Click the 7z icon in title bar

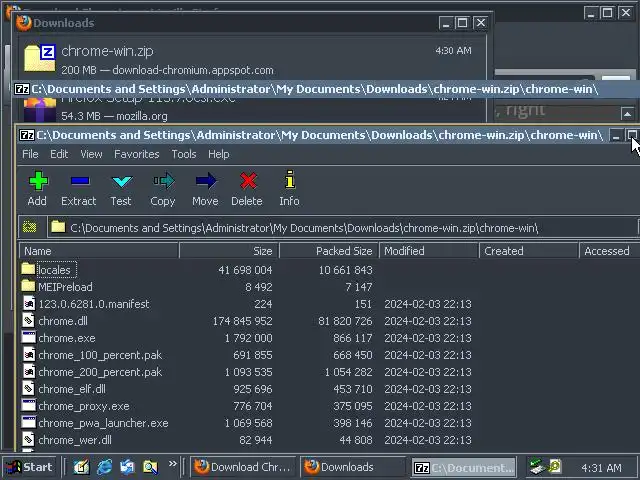[27, 135]
